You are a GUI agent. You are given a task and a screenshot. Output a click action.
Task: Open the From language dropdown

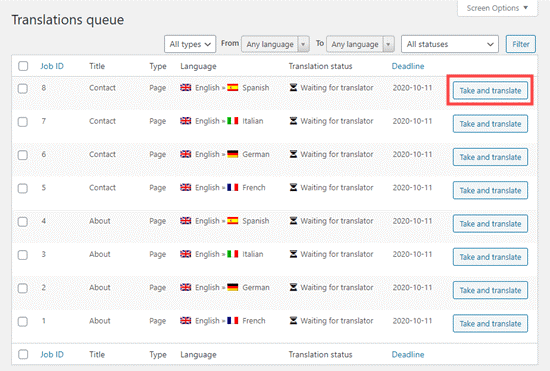275,44
